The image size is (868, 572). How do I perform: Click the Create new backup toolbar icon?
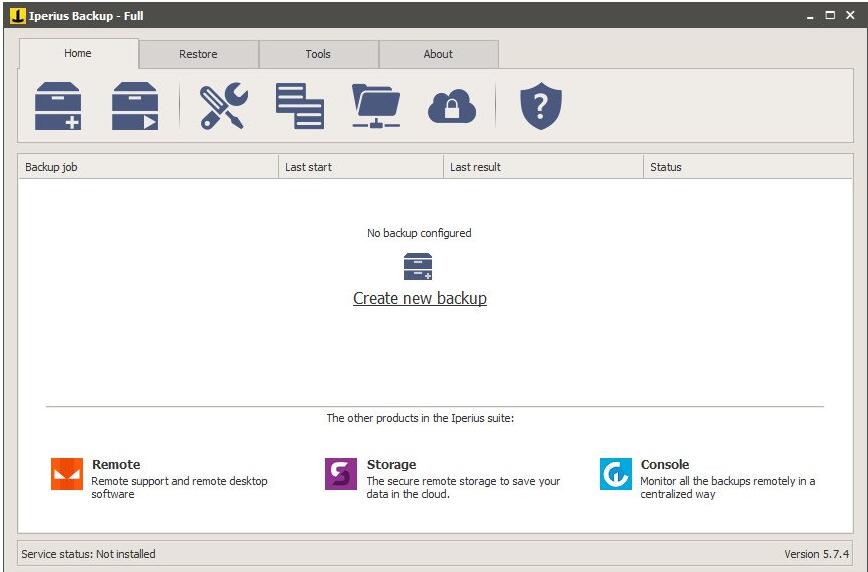coord(58,106)
